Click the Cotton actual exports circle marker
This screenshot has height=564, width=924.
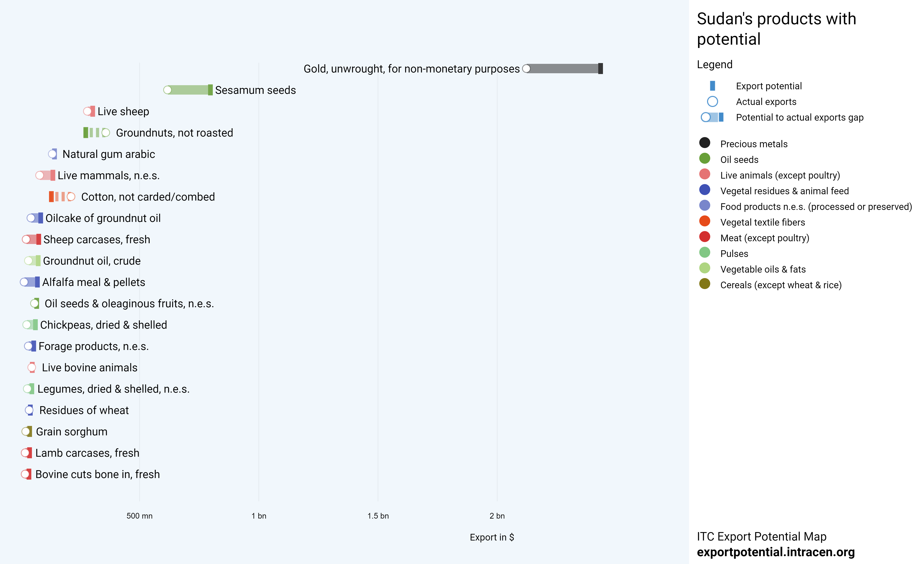[x=71, y=197]
